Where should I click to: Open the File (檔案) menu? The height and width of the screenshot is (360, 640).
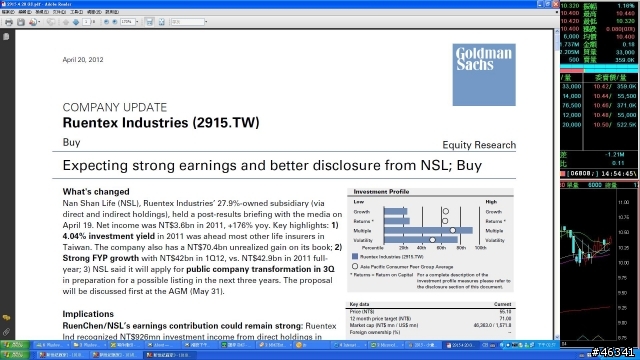(8, 12)
